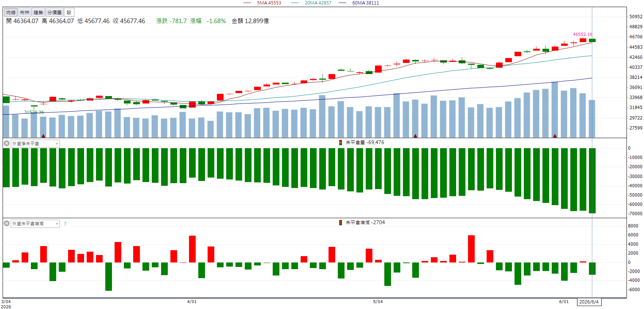Click the 開 46364.07 opening price
Image resolution: width=644 pixels, height=309 pixels.
(22, 21)
